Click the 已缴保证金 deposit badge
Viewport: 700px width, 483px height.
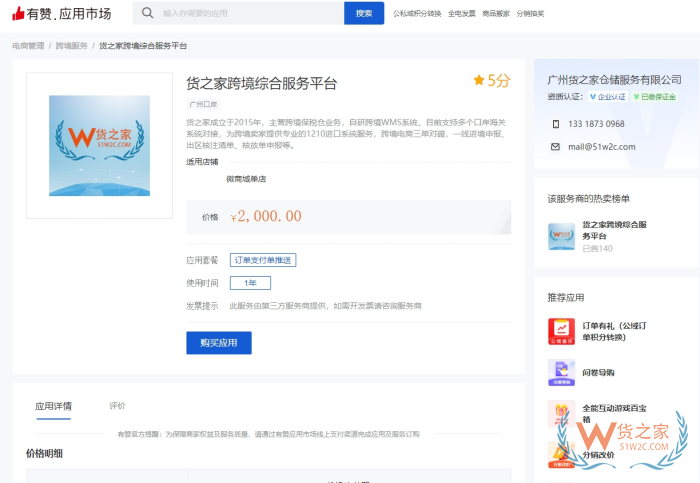tap(654, 96)
